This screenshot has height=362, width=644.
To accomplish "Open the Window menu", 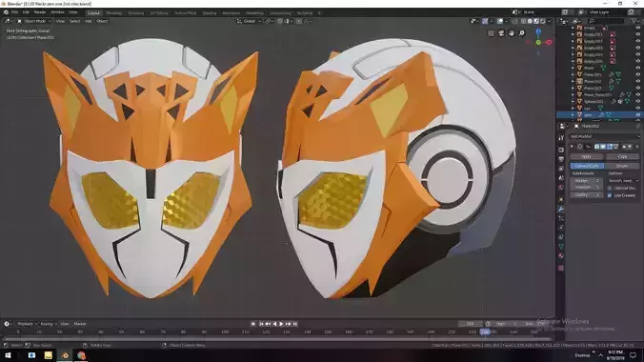I will 57,12.
